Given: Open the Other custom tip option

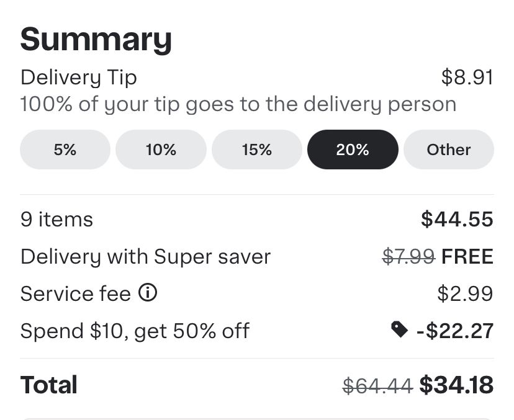Looking at the screenshot, I should pyautogui.click(x=449, y=150).
